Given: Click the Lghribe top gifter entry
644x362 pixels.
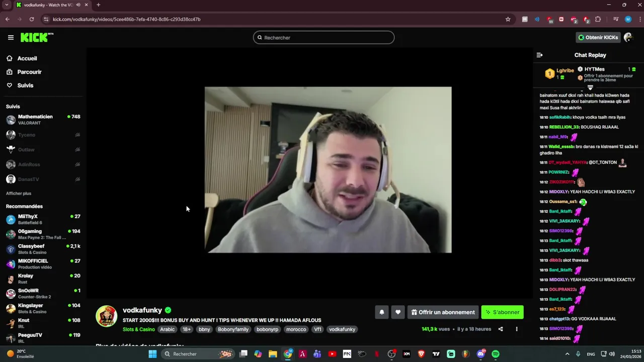Looking at the screenshot, I should click(x=559, y=73).
